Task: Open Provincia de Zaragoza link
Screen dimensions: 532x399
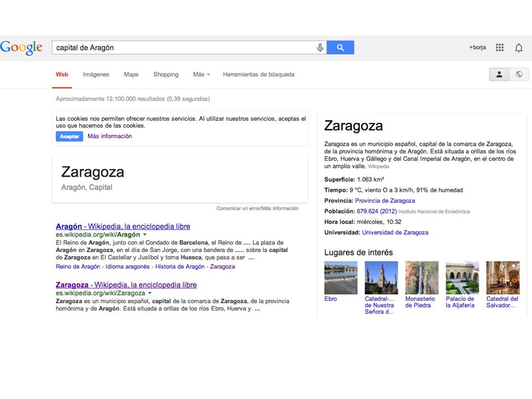Action: [x=385, y=201]
